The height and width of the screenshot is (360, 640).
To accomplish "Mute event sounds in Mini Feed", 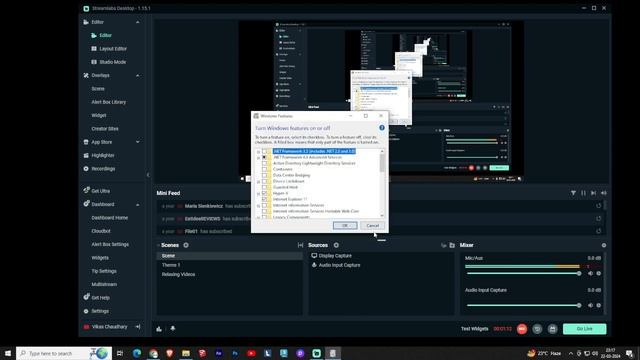I will (604, 193).
